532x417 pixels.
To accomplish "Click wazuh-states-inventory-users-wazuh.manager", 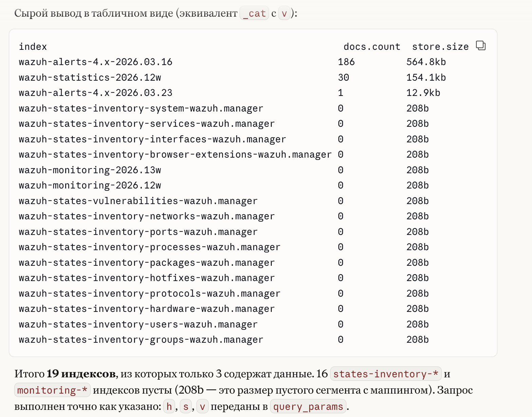I will pyautogui.click(x=138, y=324).
